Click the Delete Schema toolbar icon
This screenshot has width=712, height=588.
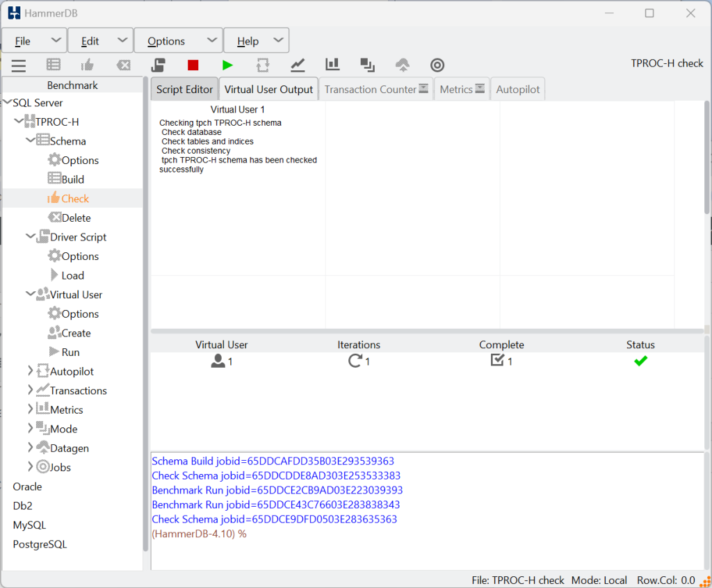(124, 65)
